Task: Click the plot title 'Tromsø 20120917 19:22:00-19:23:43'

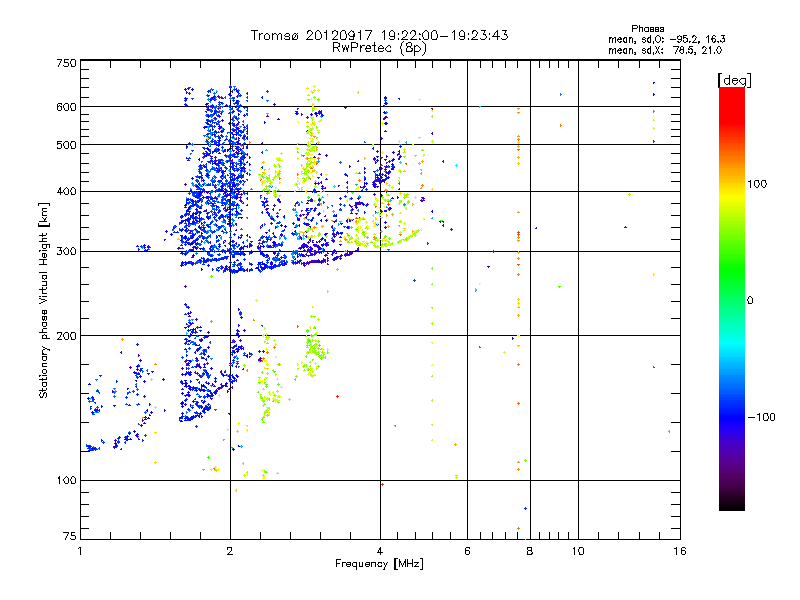Action: coord(379,35)
